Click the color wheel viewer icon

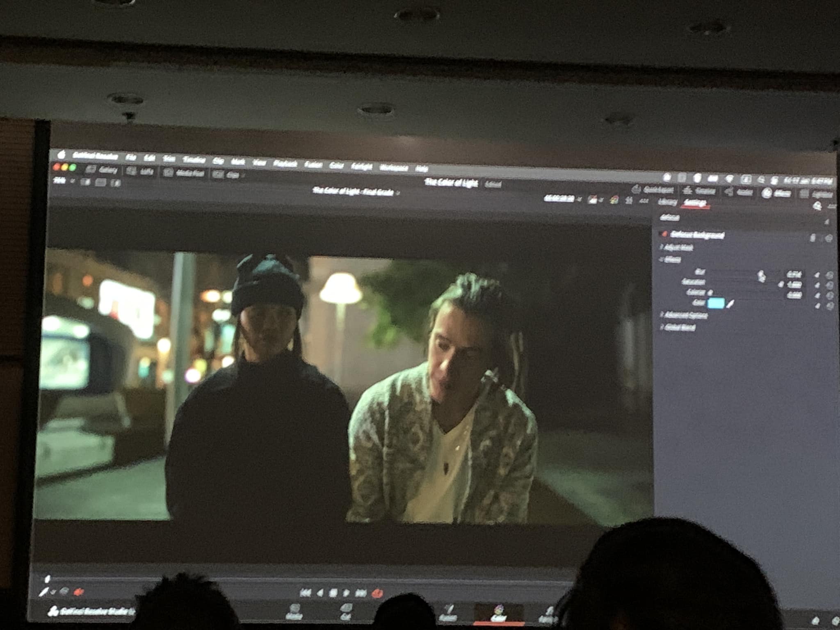coord(614,200)
